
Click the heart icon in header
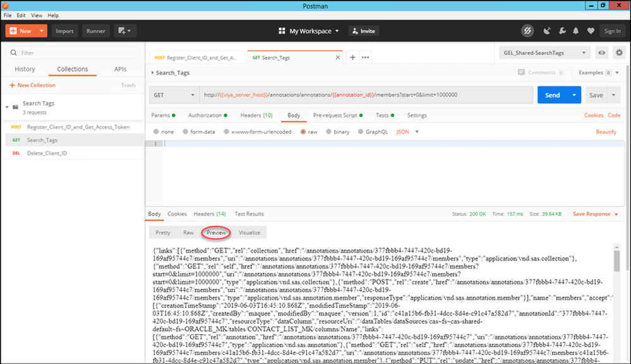tap(591, 31)
